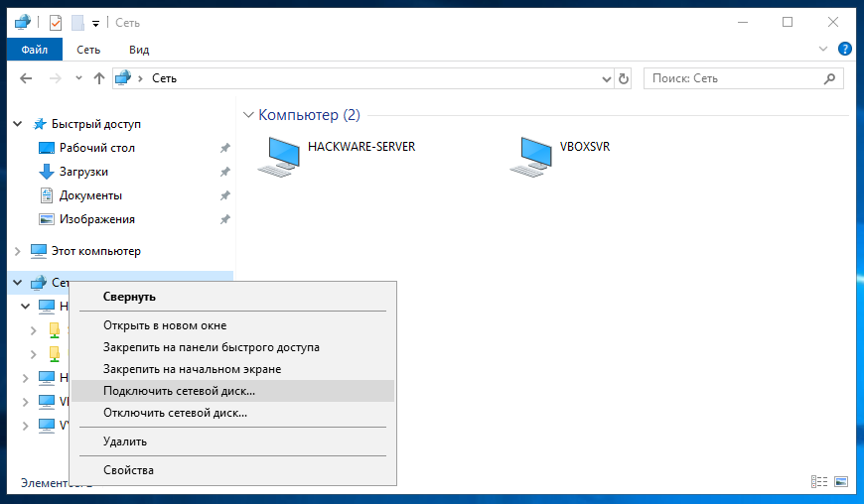This screenshot has width=864, height=504.
Task: Click the Back navigation arrow
Action: pos(27,78)
